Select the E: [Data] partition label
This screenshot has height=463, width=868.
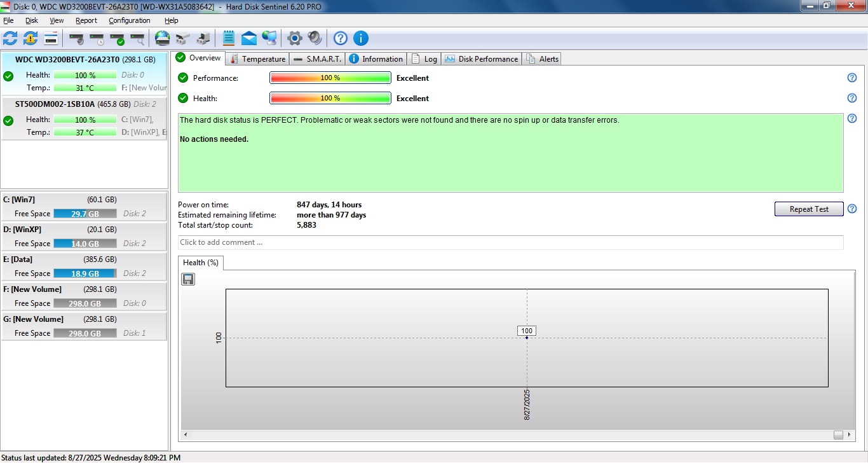coord(18,259)
